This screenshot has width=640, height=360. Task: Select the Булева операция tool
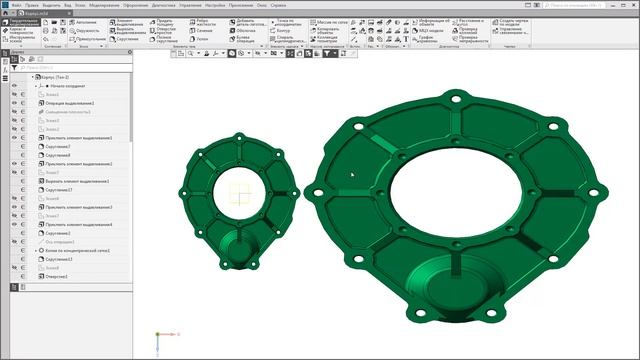click(x=242, y=39)
